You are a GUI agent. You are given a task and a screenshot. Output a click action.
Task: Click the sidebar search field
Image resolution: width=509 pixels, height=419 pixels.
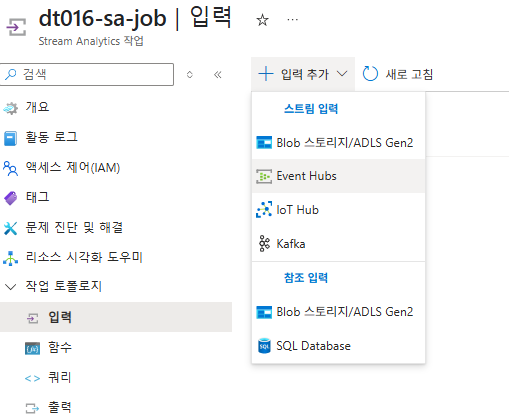tap(87, 74)
